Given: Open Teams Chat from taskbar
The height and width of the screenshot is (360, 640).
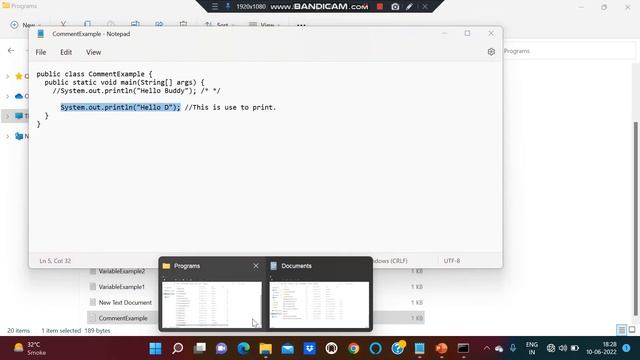Looking at the screenshot, I should click(x=222, y=348).
